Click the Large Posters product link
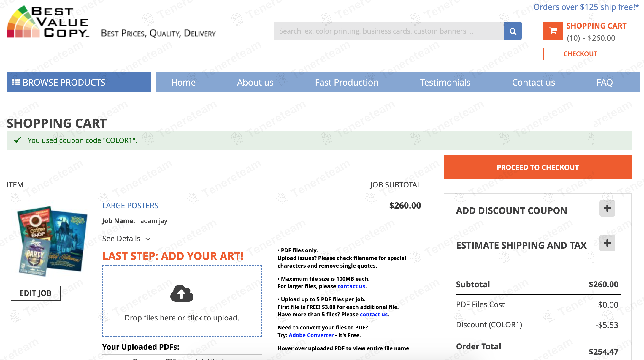This screenshot has height=360, width=644. point(130,206)
